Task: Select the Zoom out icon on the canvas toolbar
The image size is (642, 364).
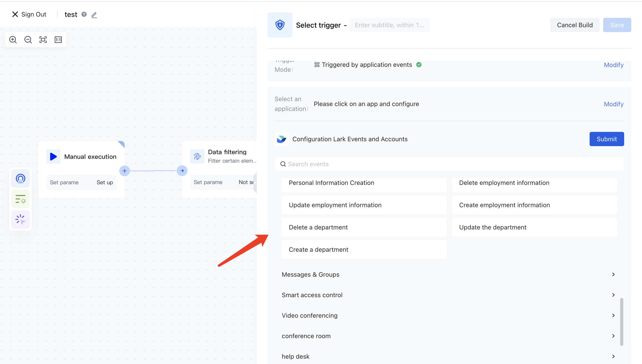Action: [x=28, y=39]
